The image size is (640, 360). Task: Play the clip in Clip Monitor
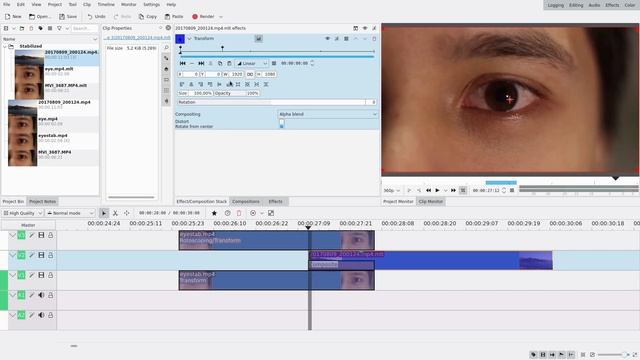point(437,190)
